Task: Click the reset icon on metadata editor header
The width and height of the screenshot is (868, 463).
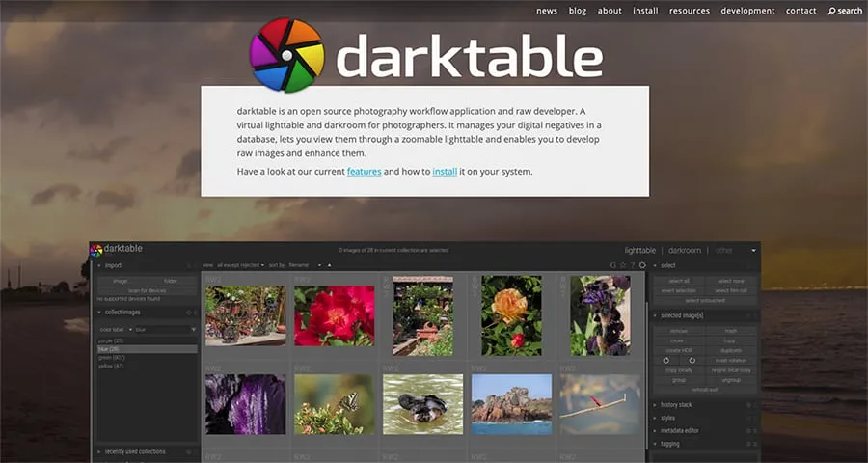Action: point(748,431)
